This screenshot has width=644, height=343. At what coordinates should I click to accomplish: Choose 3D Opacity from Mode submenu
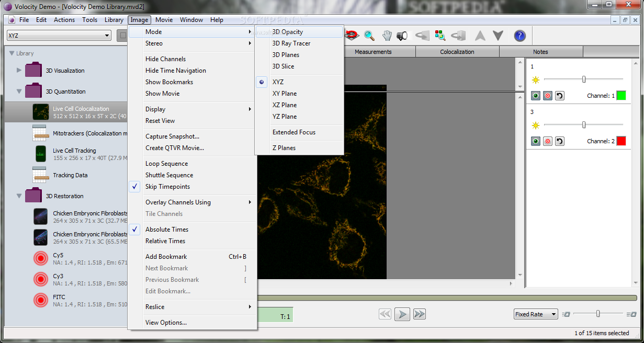299,32
